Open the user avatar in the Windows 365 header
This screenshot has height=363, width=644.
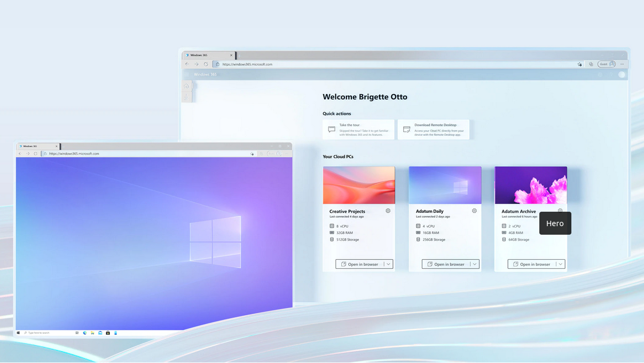pos(622,75)
